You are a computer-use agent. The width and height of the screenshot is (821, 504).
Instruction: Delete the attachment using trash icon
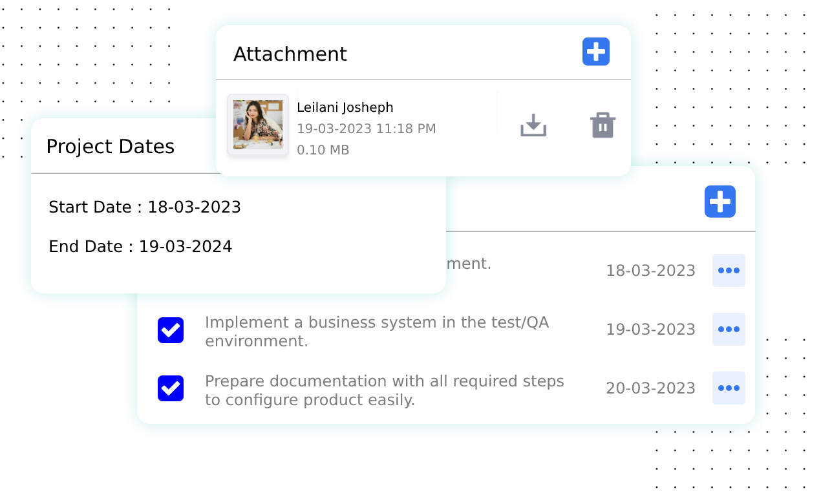[x=602, y=125]
